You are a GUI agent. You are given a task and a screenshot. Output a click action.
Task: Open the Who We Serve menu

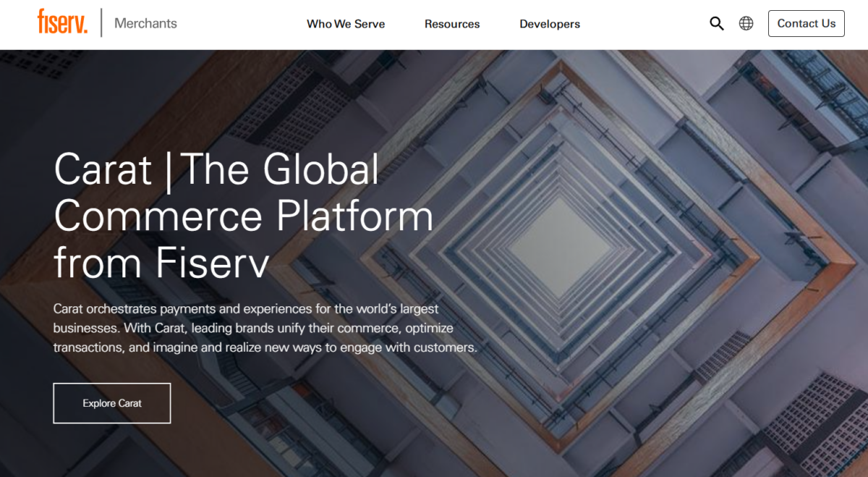(346, 24)
